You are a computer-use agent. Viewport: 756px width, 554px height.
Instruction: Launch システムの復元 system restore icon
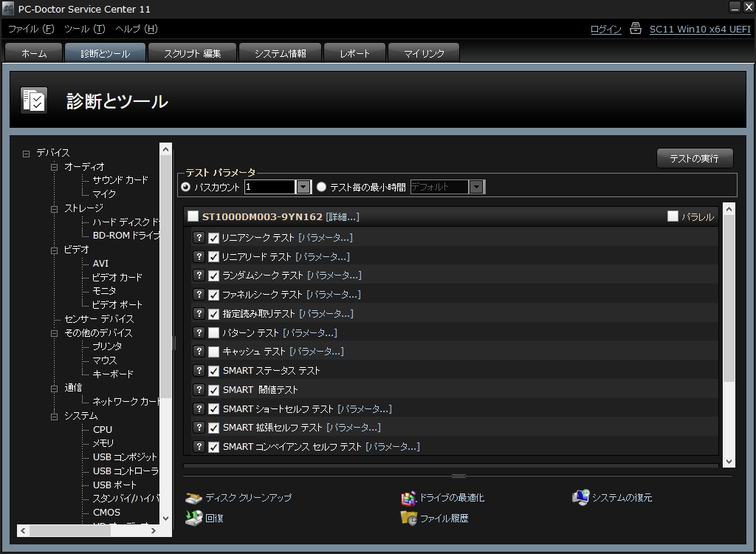580,498
